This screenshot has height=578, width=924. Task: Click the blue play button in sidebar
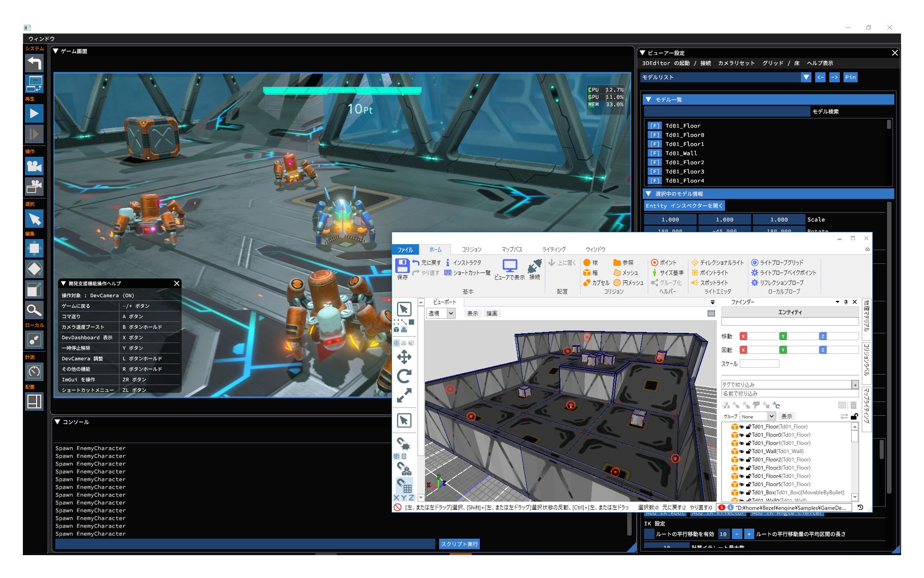coord(34,113)
